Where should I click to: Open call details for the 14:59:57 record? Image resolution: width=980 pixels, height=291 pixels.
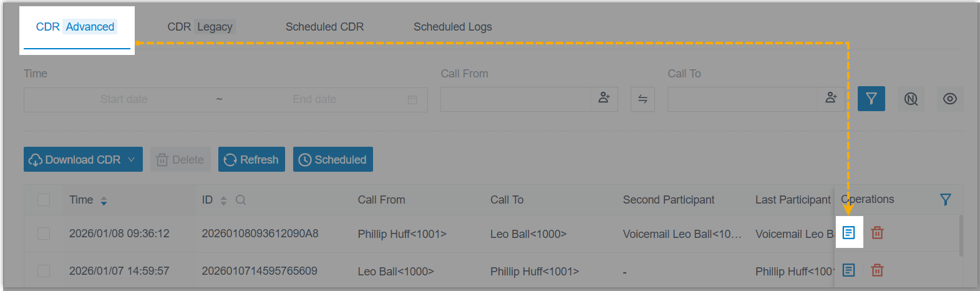click(x=848, y=270)
